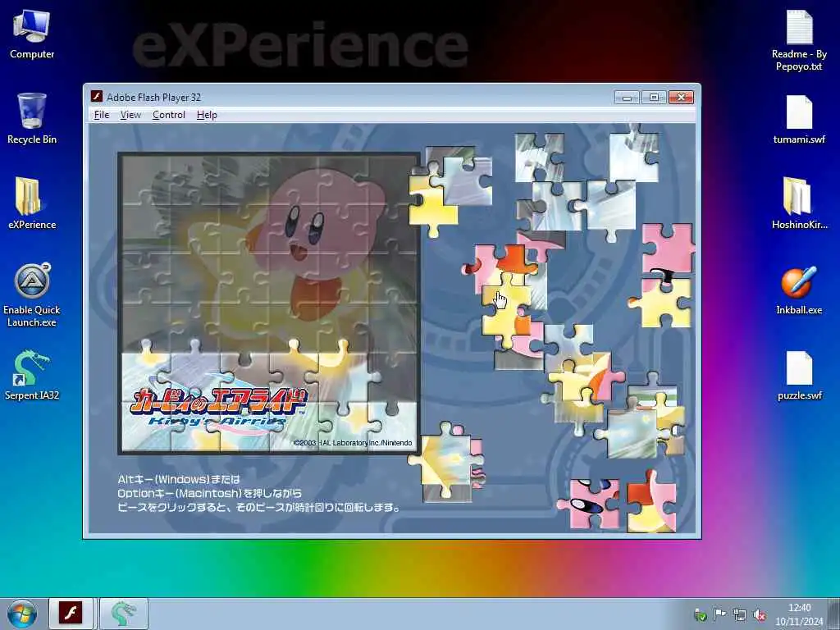Select the Recycle Bin icon
Screen dimensions: 840x630
click(32, 118)
